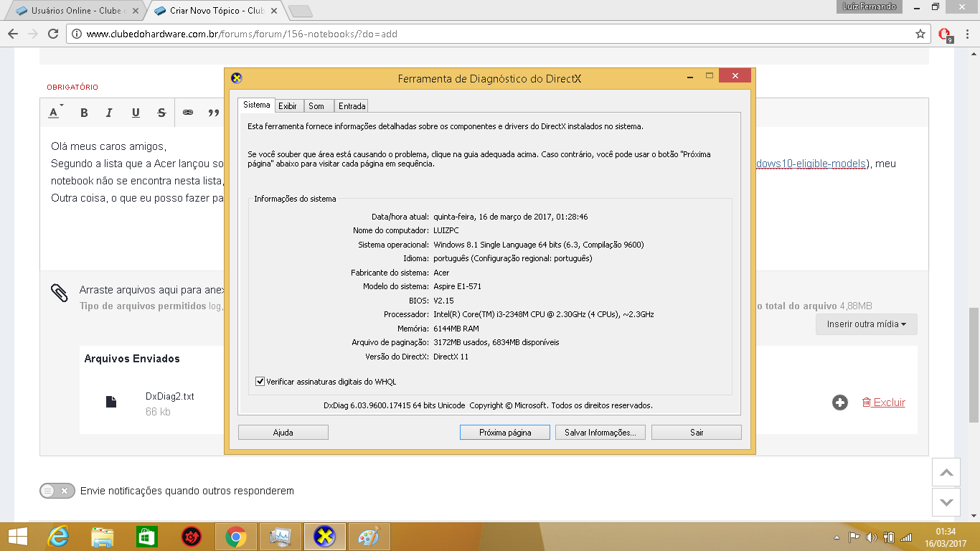Click the 'DirectX 11' version text
Image resolution: width=980 pixels, height=551 pixels.
coord(451,357)
